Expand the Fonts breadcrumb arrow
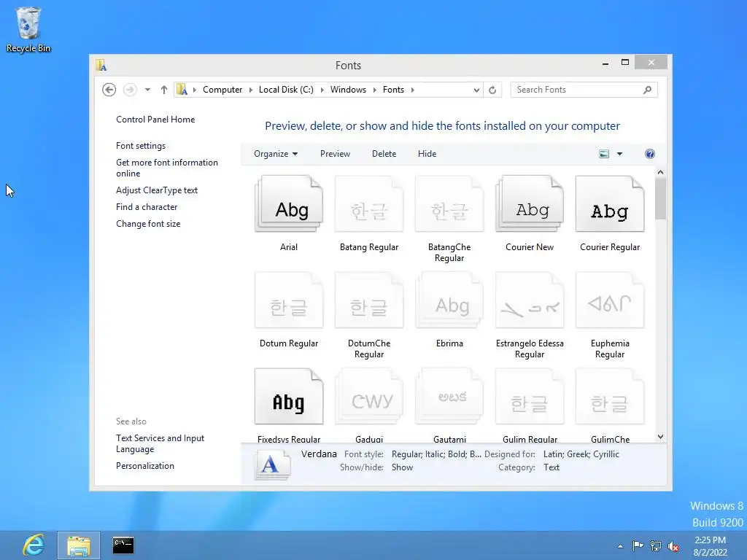The height and width of the screenshot is (560, 747). click(x=413, y=90)
